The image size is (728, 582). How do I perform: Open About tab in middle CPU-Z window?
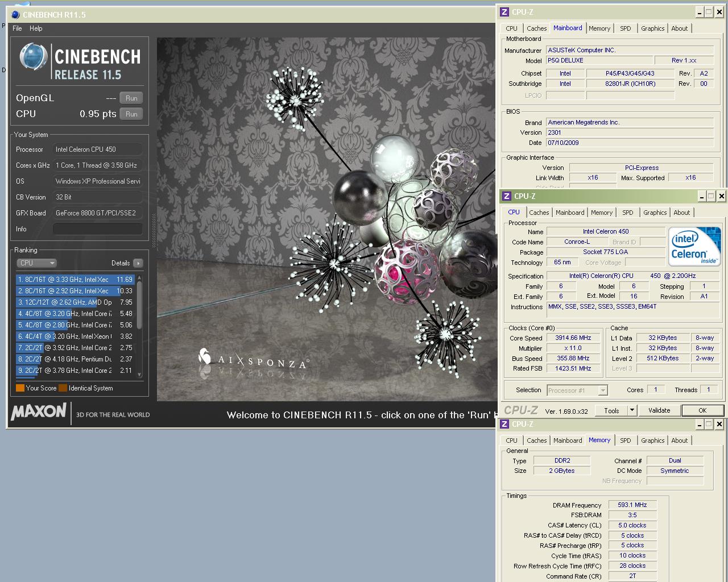(x=682, y=213)
